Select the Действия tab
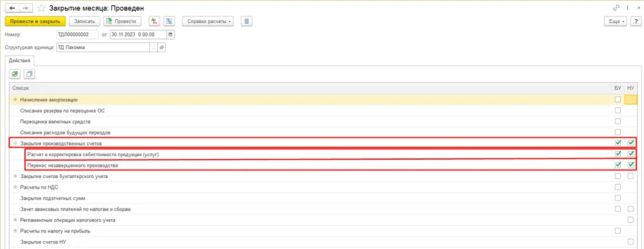 point(20,60)
